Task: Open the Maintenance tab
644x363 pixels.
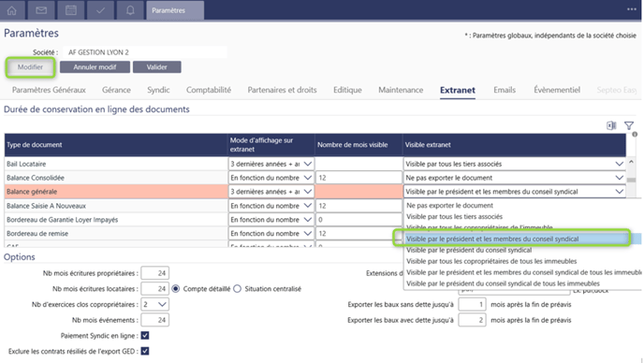Action: [x=401, y=90]
